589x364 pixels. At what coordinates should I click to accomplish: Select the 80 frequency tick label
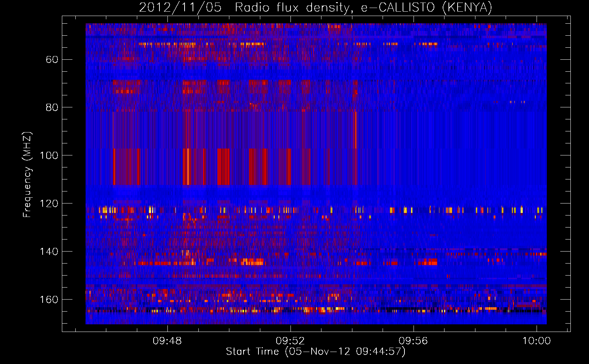tap(52, 107)
